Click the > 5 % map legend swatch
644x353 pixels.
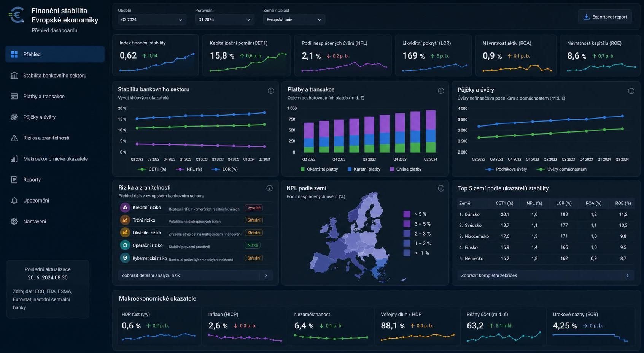[407, 214]
